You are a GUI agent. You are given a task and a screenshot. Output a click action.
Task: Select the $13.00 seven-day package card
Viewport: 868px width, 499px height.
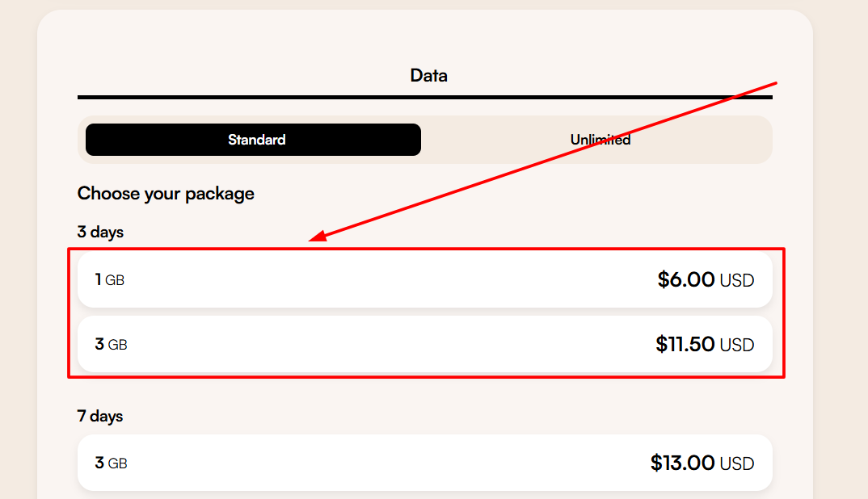click(424, 463)
